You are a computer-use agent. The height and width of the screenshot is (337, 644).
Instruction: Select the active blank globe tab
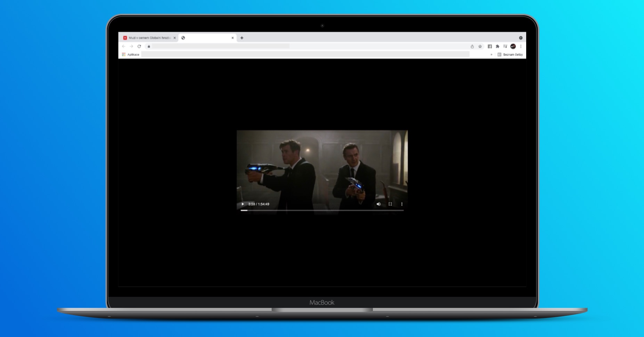[207, 38]
